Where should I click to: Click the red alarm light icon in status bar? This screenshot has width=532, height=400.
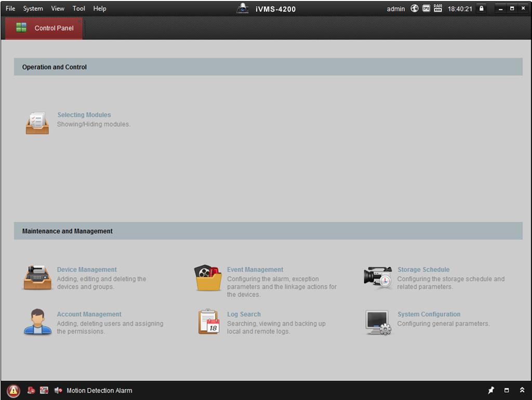point(31,391)
